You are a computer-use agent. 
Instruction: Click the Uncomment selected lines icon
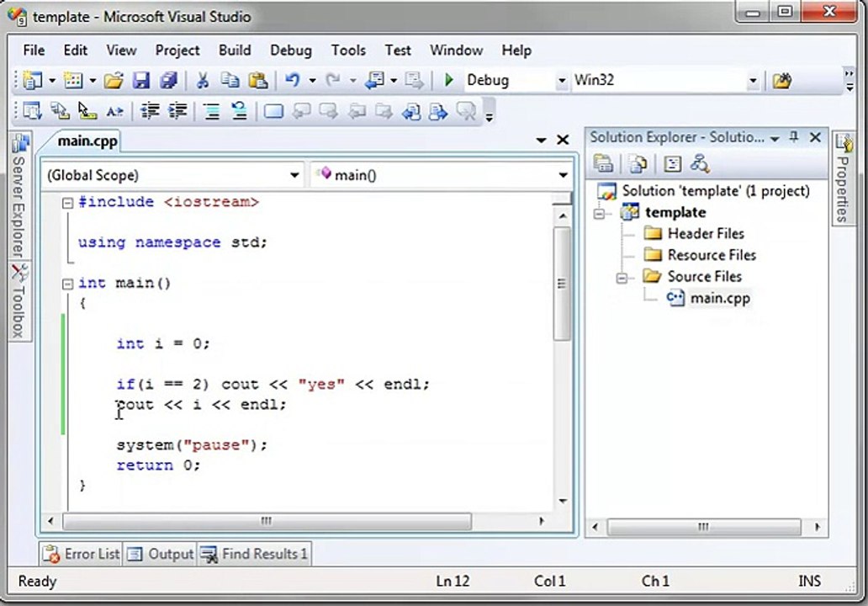239,111
